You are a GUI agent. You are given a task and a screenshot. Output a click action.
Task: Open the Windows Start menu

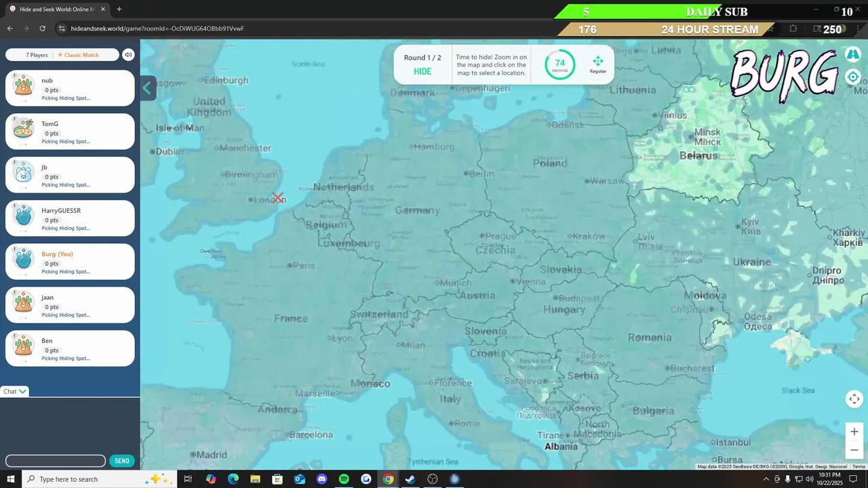pyautogui.click(x=11, y=479)
